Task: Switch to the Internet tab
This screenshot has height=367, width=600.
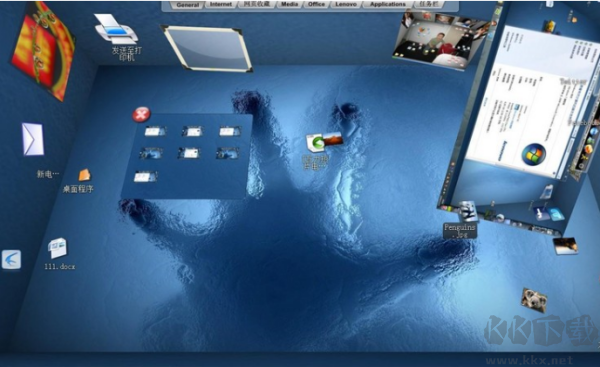Action: pyautogui.click(x=221, y=4)
